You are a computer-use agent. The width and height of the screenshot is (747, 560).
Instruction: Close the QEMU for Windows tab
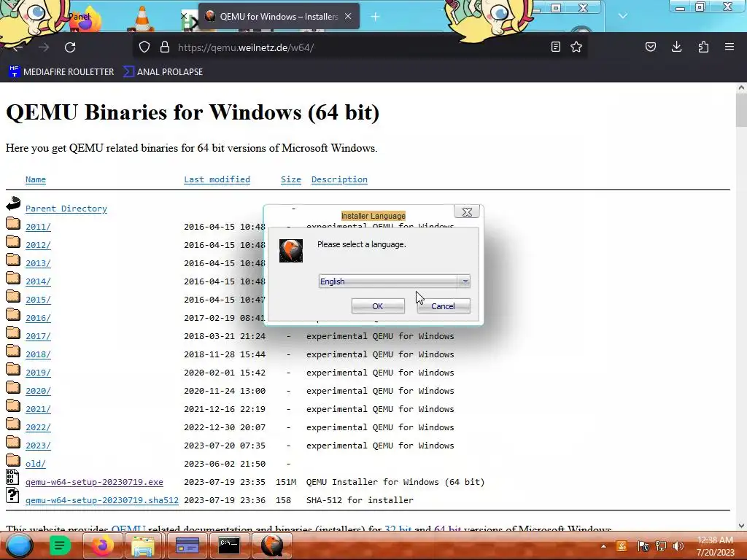pyautogui.click(x=348, y=16)
